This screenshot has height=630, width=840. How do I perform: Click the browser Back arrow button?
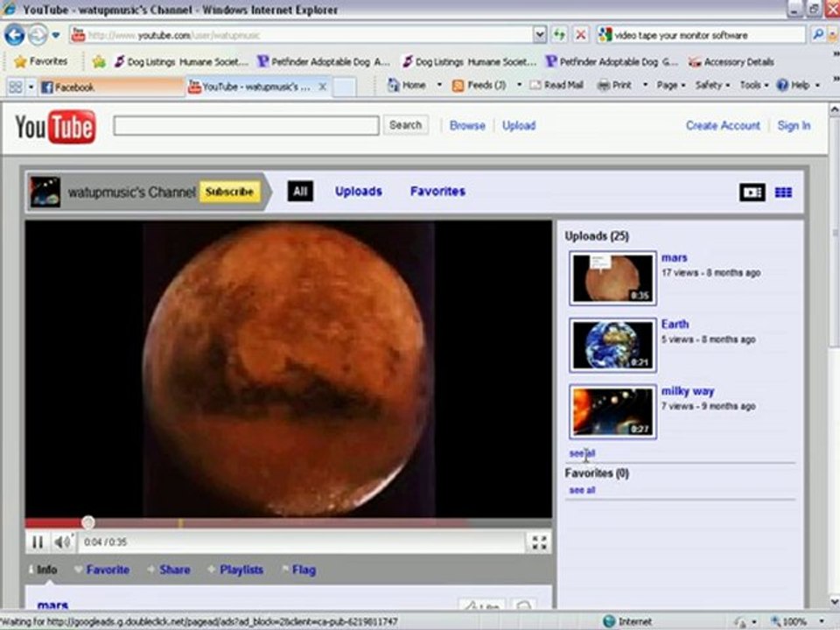pyautogui.click(x=15, y=35)
